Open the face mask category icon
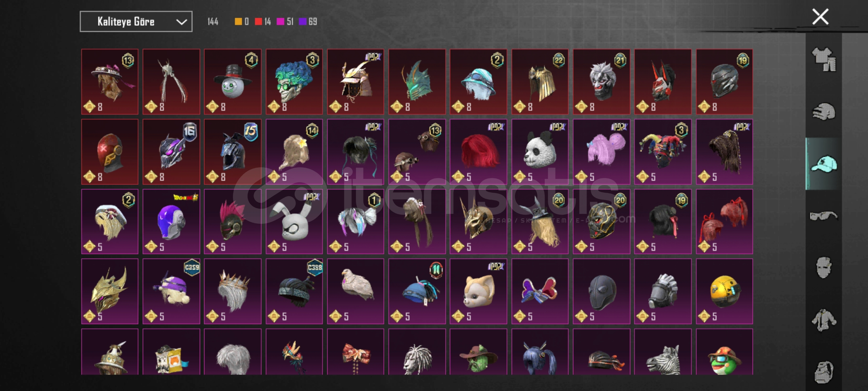 pyautogui.click(x=824, y=268)
